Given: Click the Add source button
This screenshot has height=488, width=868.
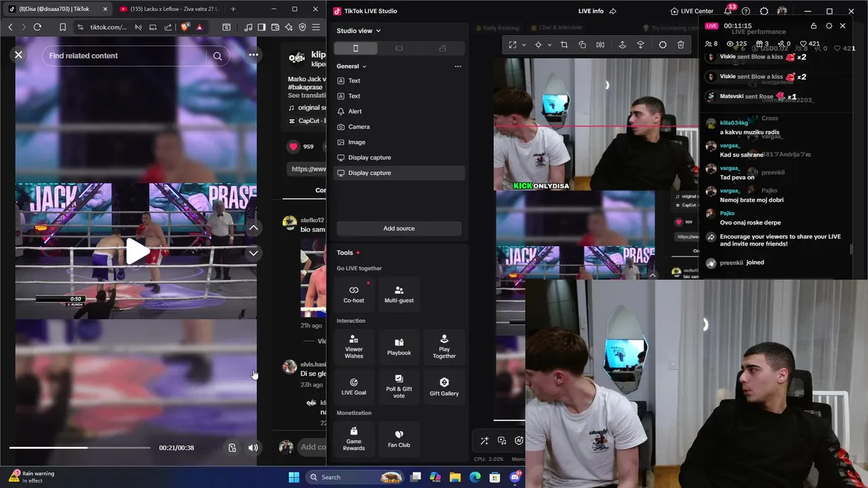Looking at the screenshot, I should click(399, 228).
